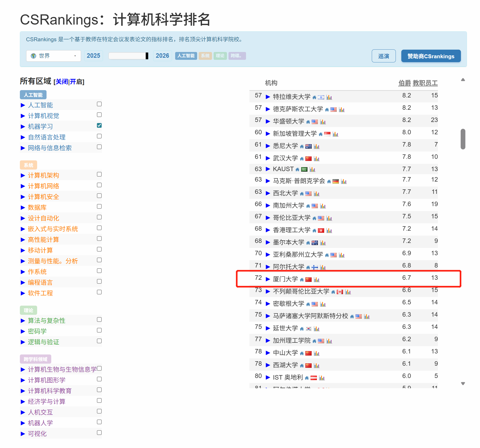Select the 人工智能 tag in header bar
This screenshot has height=448, width=480.
pyautogui.click(x=186, y=56)
